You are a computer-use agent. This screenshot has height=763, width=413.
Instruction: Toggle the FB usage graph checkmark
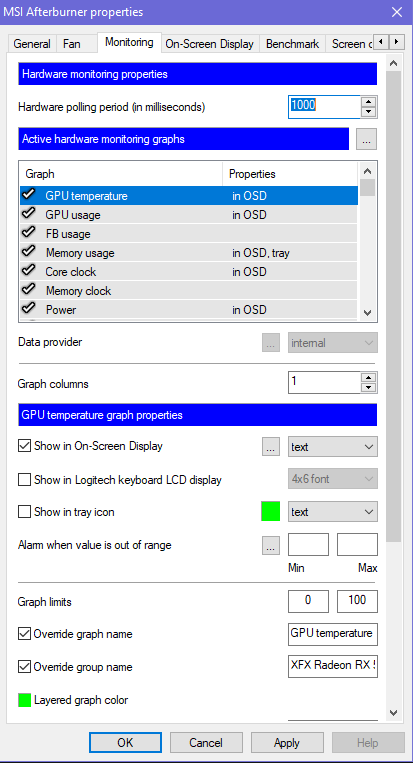[29, 233]
